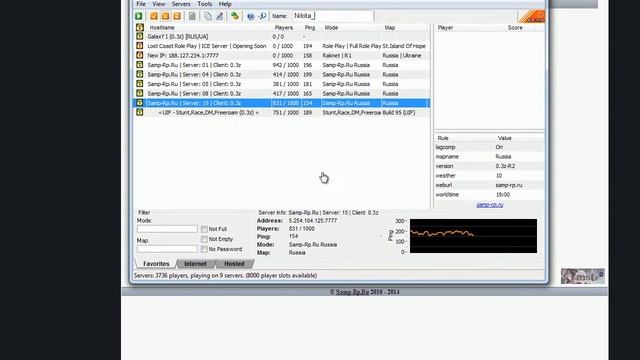Click the lock icon of Server: 08 row
Screen dimensions: 640x360
point(140,93)
